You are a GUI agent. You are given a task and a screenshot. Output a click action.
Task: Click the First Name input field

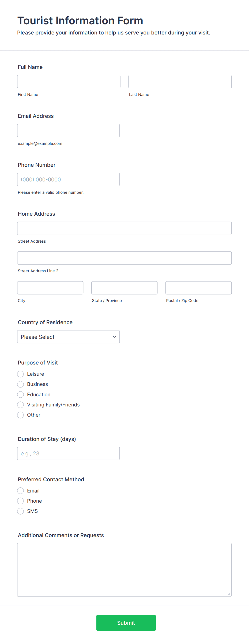coord(69,82)
